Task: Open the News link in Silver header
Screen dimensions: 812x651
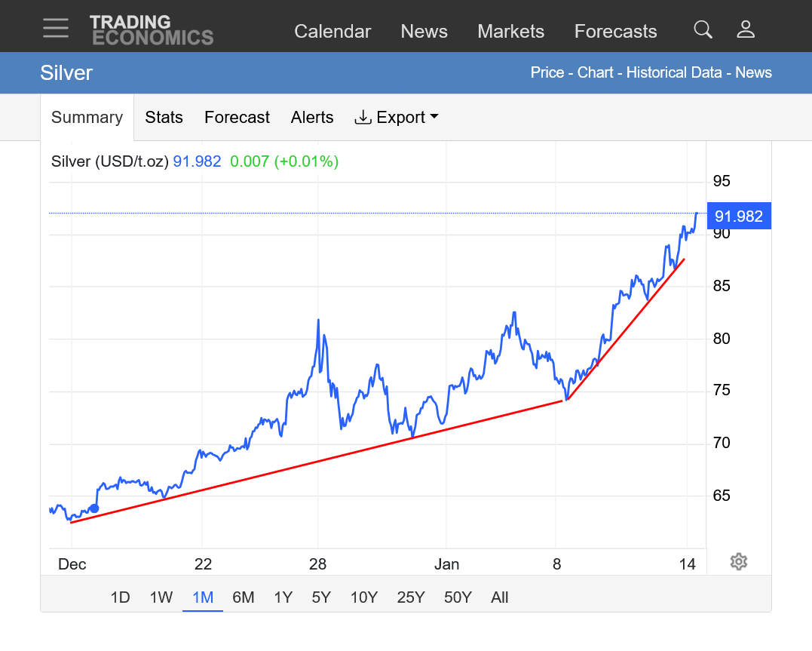Action: (753, 72)
